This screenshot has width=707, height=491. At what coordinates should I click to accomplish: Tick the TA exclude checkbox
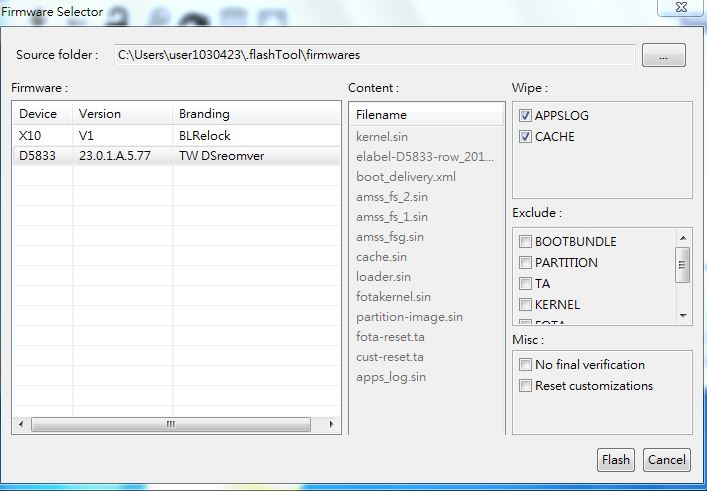[525, 284]
